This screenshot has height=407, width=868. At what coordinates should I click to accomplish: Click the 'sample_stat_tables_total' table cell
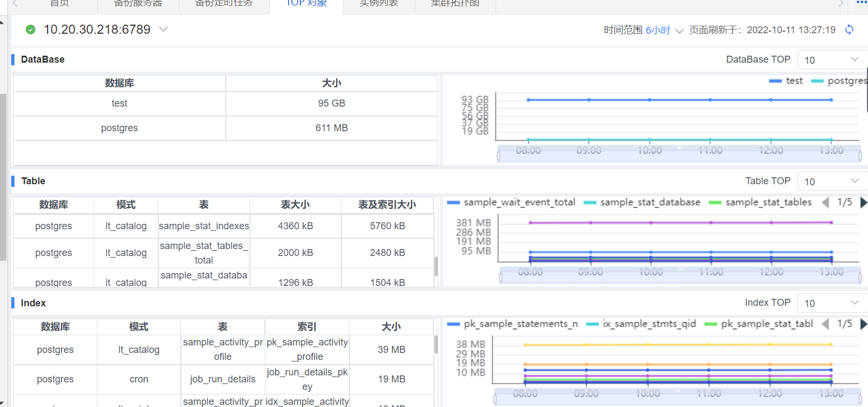tap(204, 253)
